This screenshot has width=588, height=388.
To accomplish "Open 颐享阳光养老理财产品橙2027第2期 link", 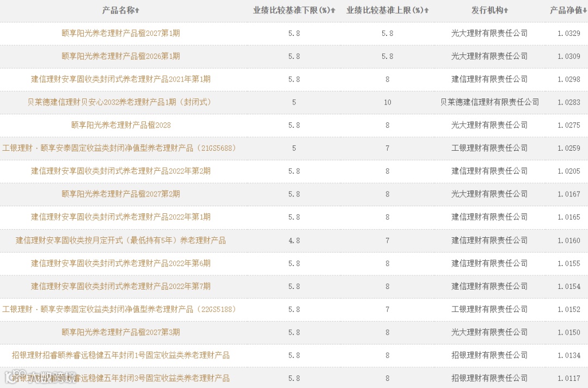I will (x=121, y=194).
